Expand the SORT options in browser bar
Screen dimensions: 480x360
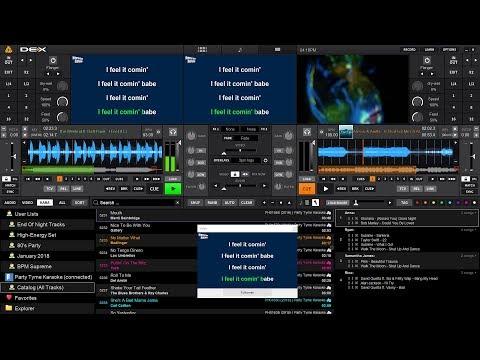pyautogui.click(x=79, y=203)
